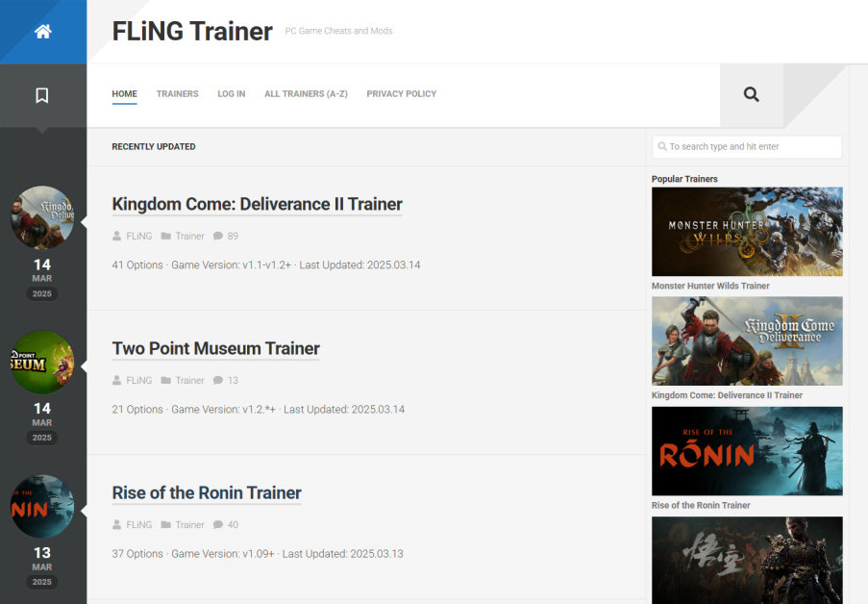Open the PRIVACY POLICY link
This screenshot has width=868, height=604.
402,93
